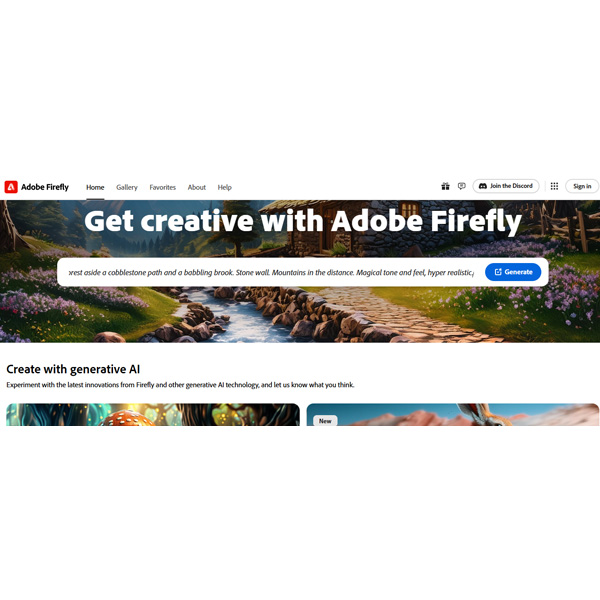Open the desert bird card thumbnail
The image size is (600, 600).
453,414
